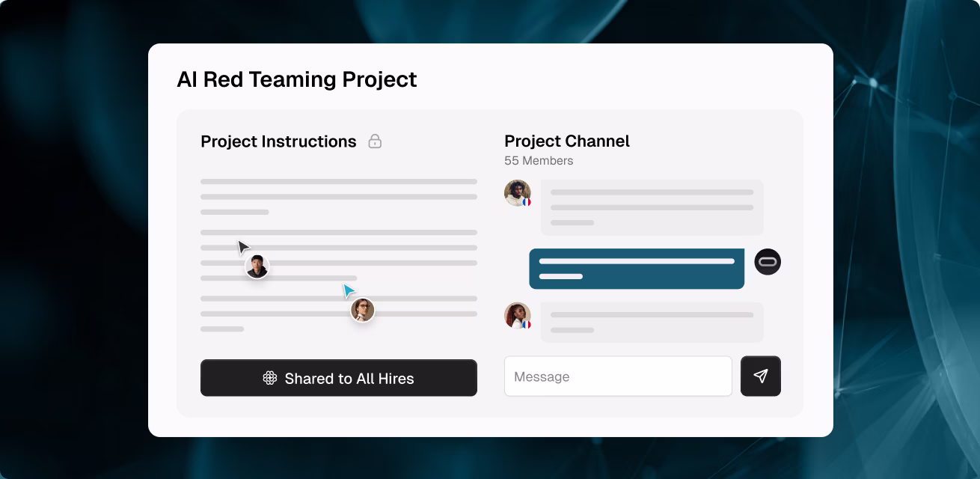The height and width of the screenshot is (479, 980).
Task: Click the blue collaborator cursor icon
Action: (x=348, y=290)
